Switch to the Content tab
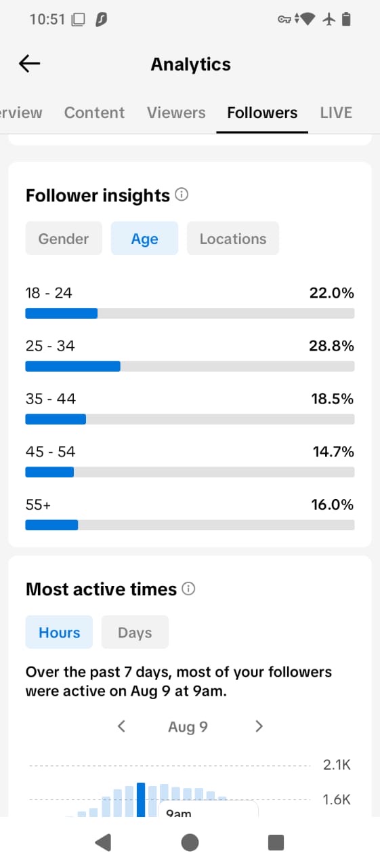This screenshot has height=868, width=380. pos(94,113)
